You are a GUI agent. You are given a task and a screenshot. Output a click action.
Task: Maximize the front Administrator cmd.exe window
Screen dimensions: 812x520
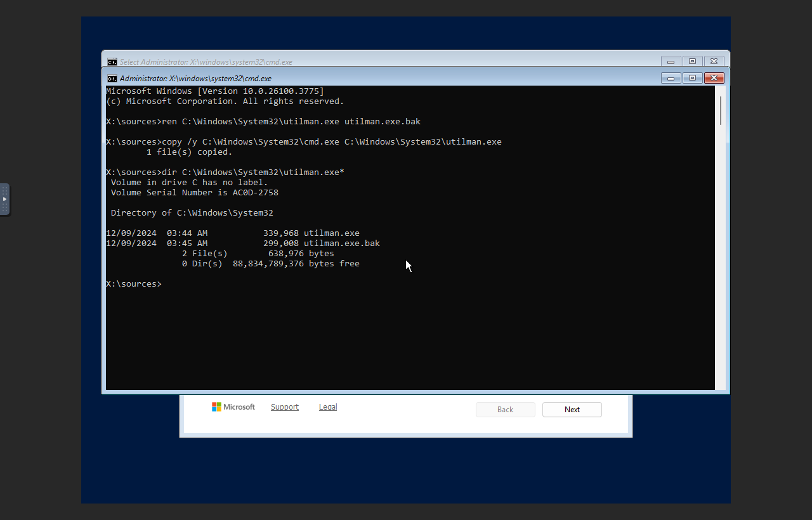[x=692, y=78]
